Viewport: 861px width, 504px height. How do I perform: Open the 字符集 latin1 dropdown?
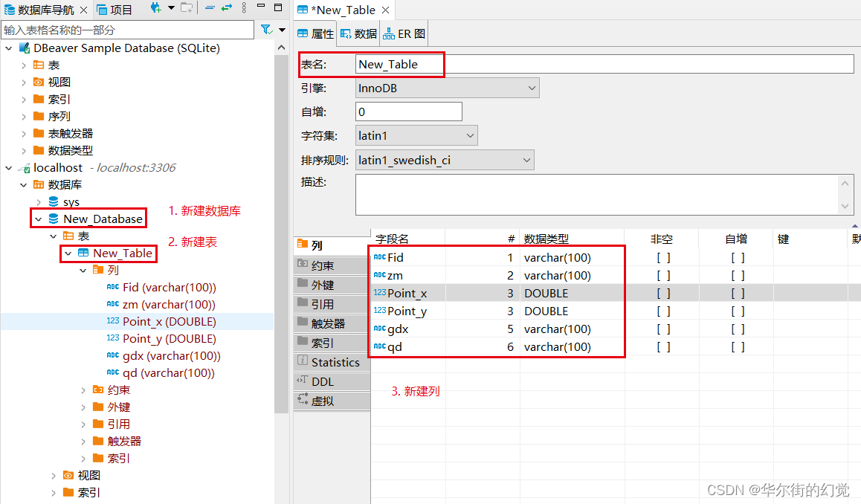pos(417,135)
